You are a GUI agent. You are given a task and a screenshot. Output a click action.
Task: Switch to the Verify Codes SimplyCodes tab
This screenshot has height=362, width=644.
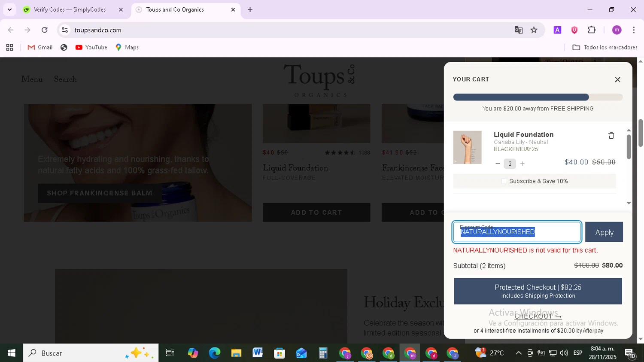[x=70, y=9]
